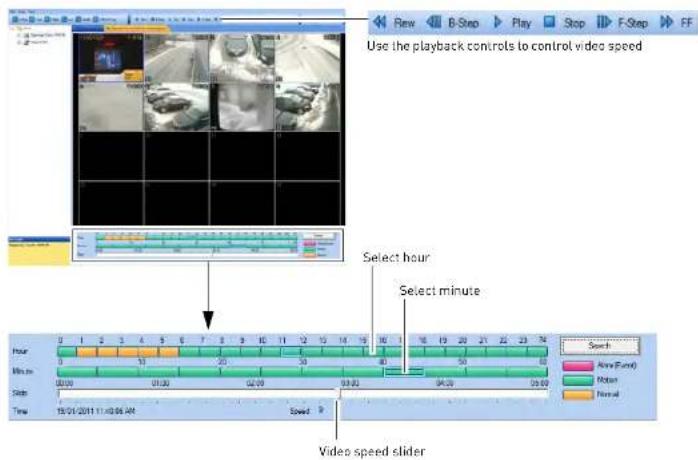Fast forward using the FF control
The height and width of the screenshot is (460, 698).
(677, 22)
